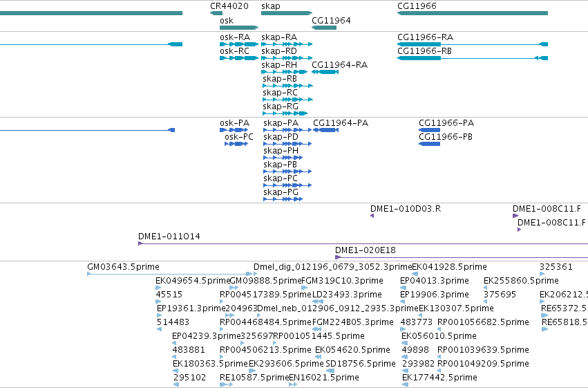588x388 pixels.
Task: Select the 514483 feature label
Action: pos(173,323)
